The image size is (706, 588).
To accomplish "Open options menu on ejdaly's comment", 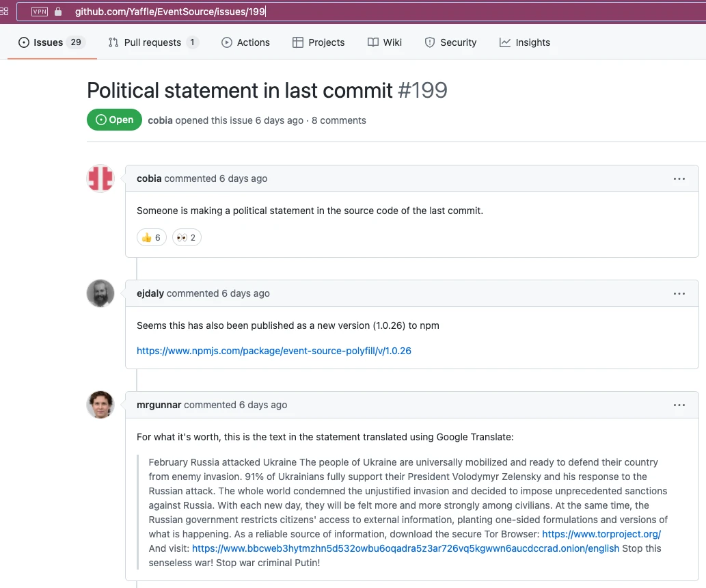I will click(x=679, y=294).
